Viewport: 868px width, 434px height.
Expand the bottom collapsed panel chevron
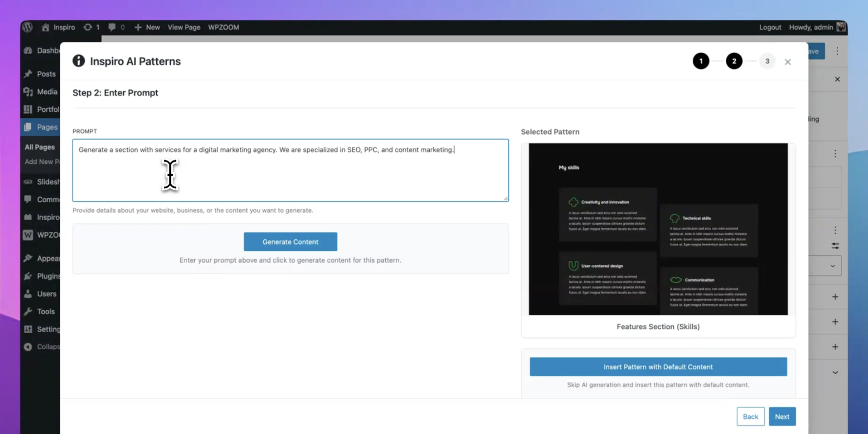pyautogui.click(x=835, y=372)
